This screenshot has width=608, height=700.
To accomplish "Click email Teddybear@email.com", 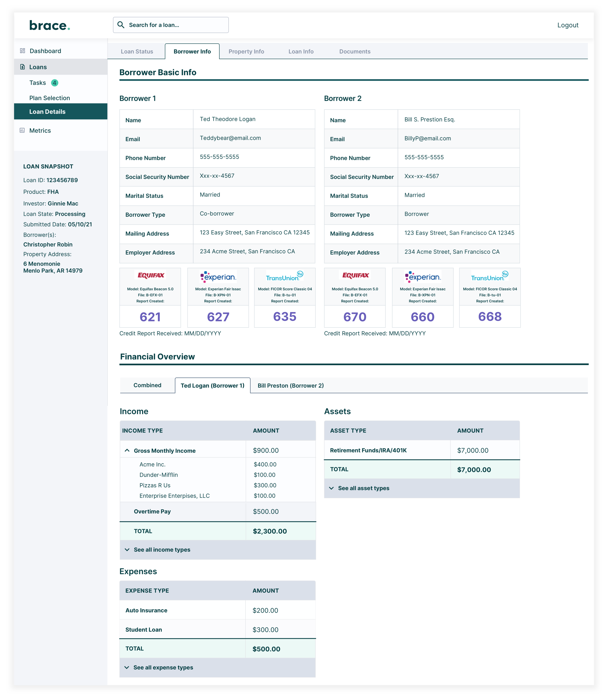I will point(230,138).
